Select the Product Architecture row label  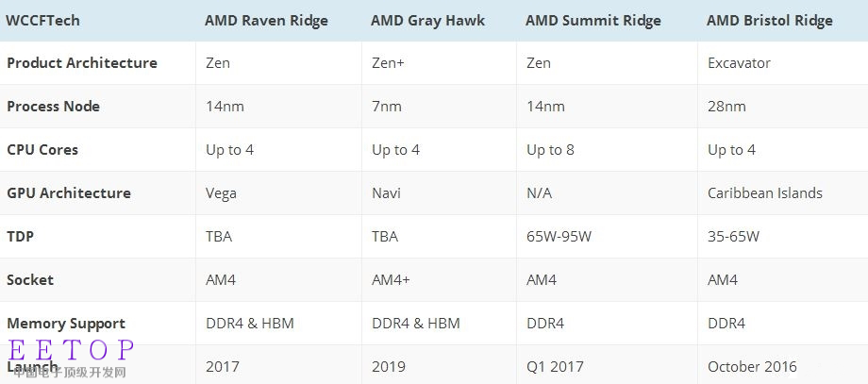(x=82, y=62)
